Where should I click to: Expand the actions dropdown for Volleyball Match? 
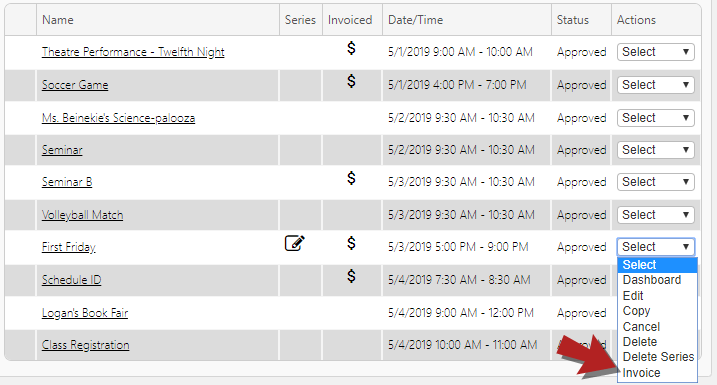pyautogui.click(x=655, y=214)
